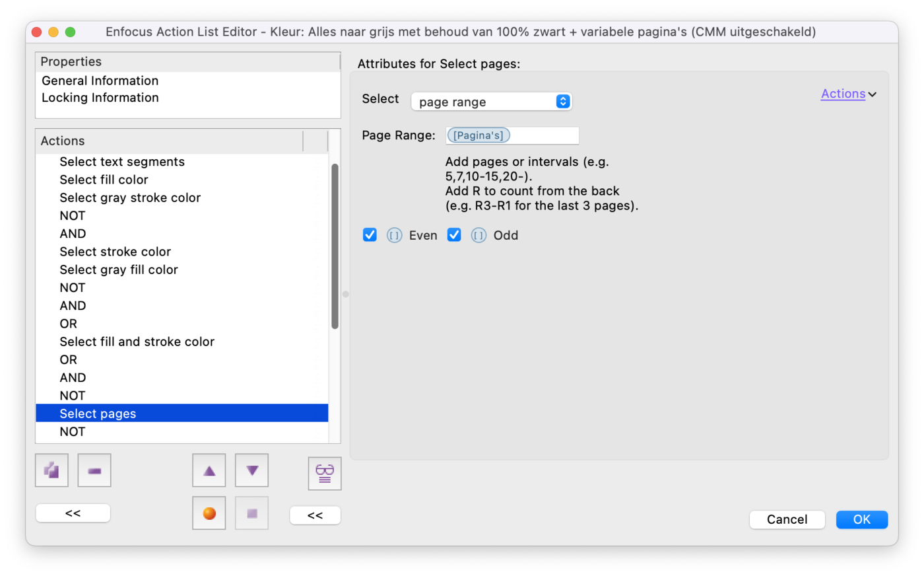The image size is (924, 576).
Task: Click the orange record circle button
Action: point(209,513)
